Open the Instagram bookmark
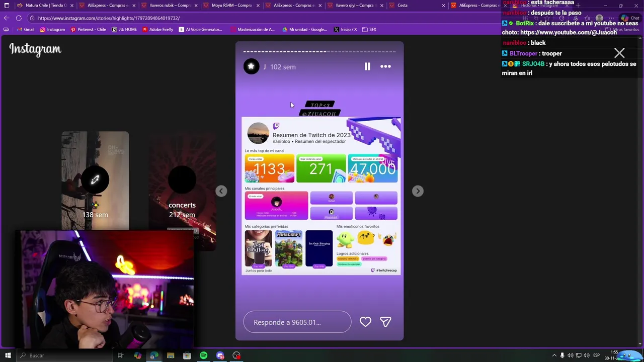Viewport: 644px width, 362px height. pos(52,30)
